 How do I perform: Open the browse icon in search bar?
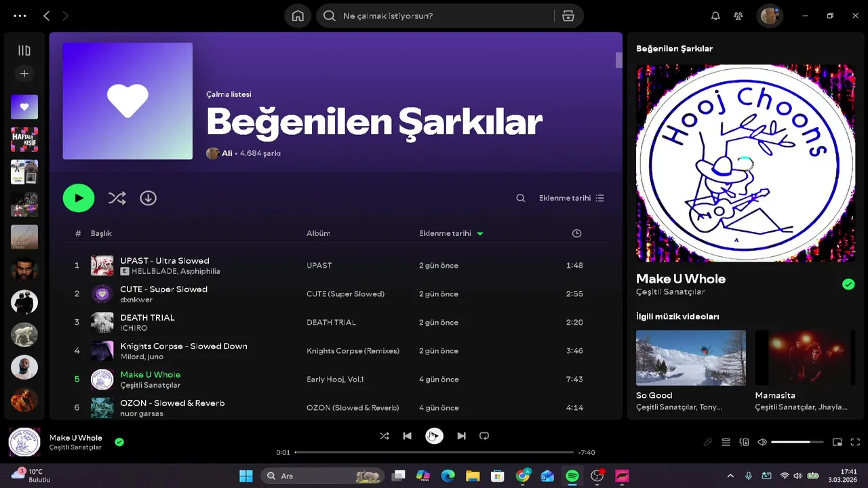coord(568,16)
